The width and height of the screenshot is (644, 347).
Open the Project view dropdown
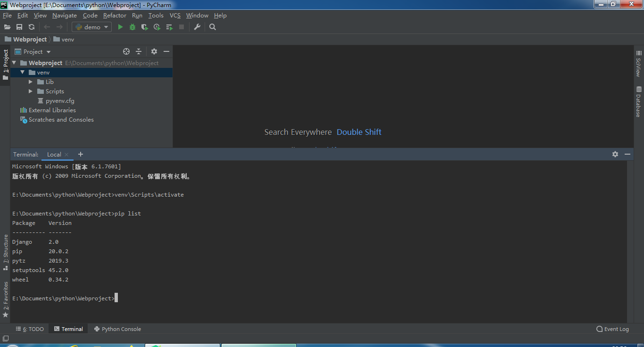point(33,52)
